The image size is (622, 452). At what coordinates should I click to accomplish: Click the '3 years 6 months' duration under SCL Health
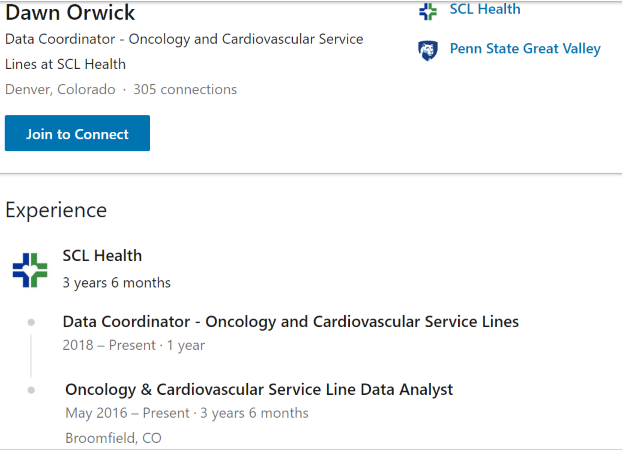(x=117, y=283)
